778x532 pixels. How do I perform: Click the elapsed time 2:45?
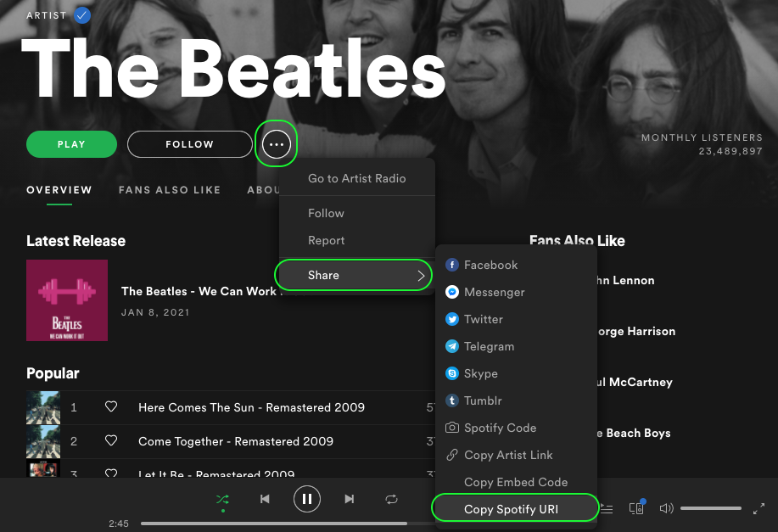[x=119, y=524]
